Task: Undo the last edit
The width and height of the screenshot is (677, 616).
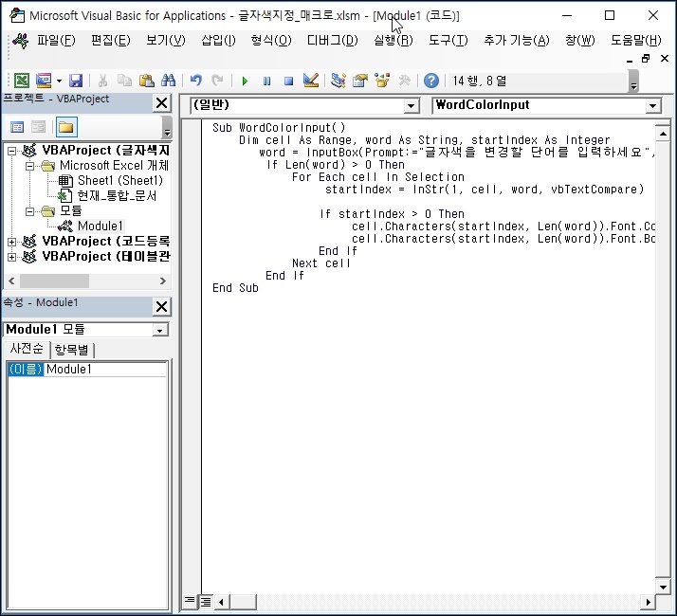Action: point(196,81)
